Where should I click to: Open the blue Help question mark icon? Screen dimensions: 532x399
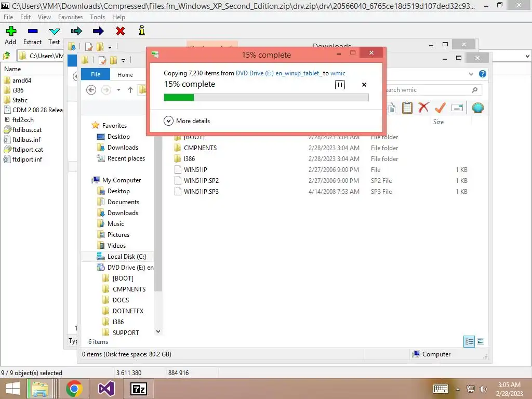(483, 74)
